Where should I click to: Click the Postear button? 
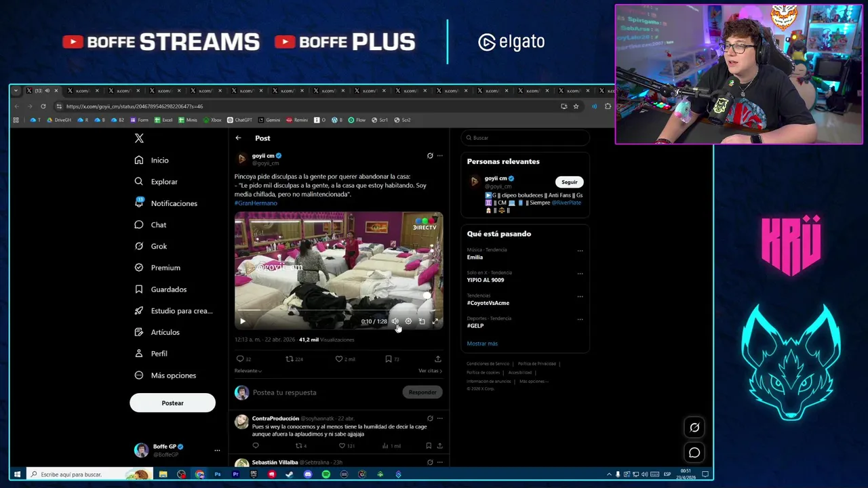[172, 403]
